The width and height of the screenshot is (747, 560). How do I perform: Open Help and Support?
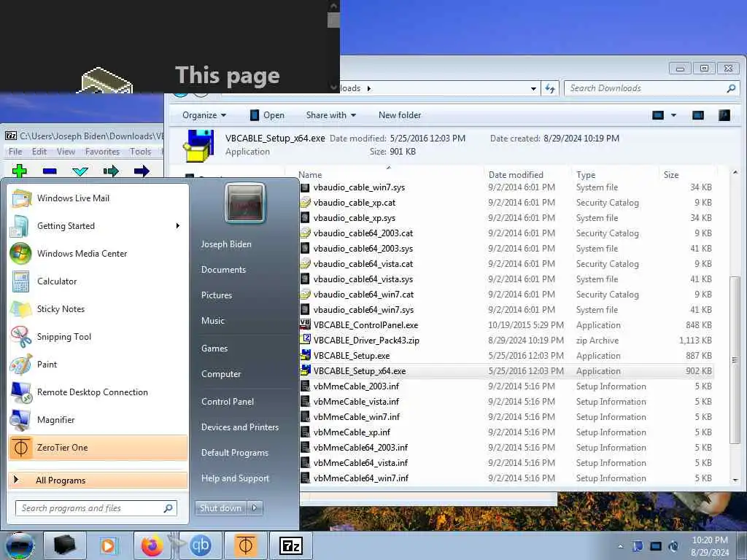pos(235,478)
